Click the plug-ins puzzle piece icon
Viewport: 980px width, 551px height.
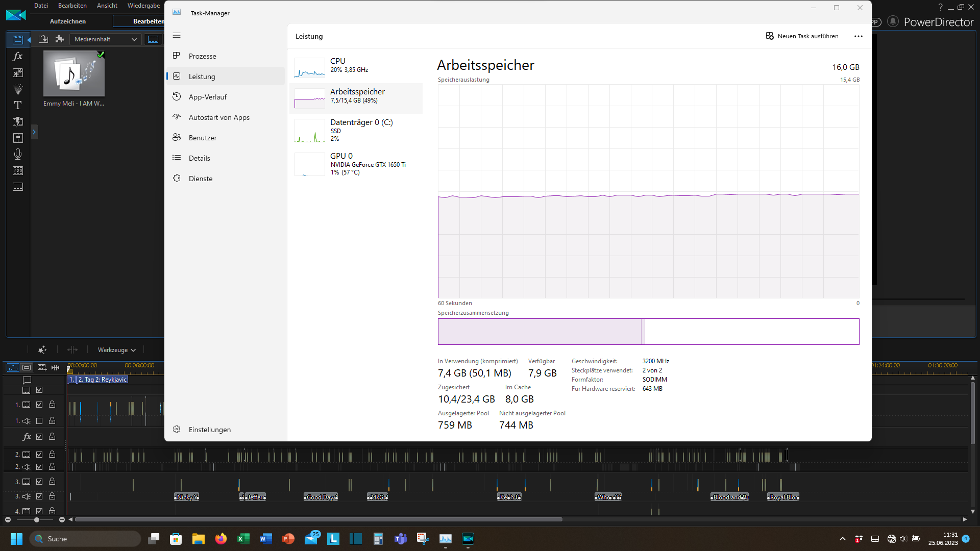[60, 39]
